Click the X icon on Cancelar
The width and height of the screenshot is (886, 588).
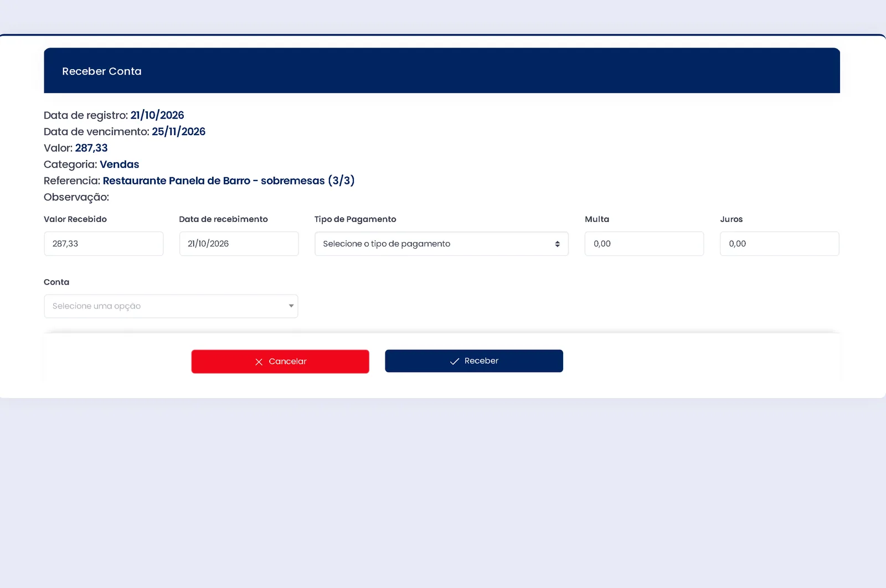point(259,362)
